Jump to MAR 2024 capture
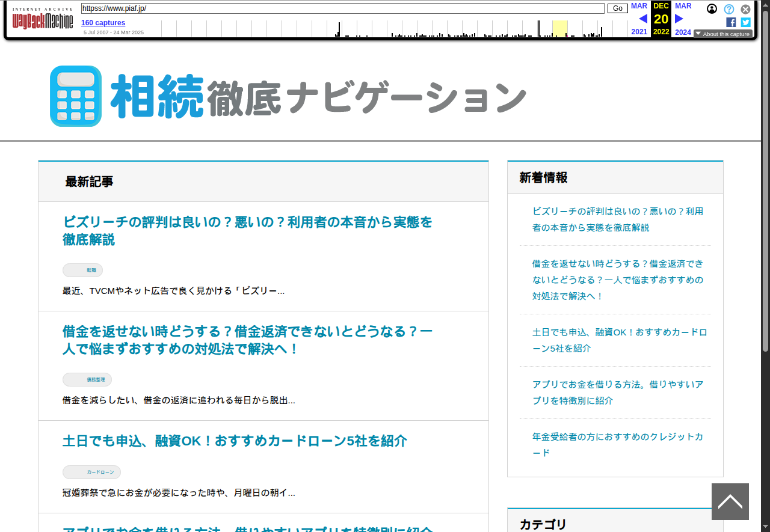770x532 pixels. tap(683, 6)
